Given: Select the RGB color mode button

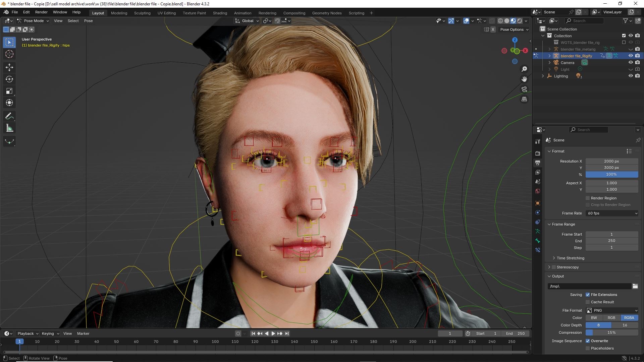Looking at the screenshot, I should [x=611, y=318].
